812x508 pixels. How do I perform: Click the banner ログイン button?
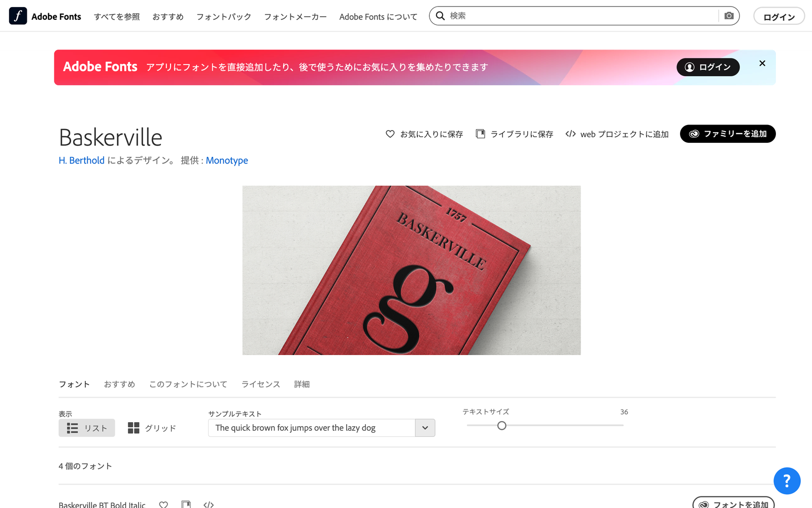708,67
